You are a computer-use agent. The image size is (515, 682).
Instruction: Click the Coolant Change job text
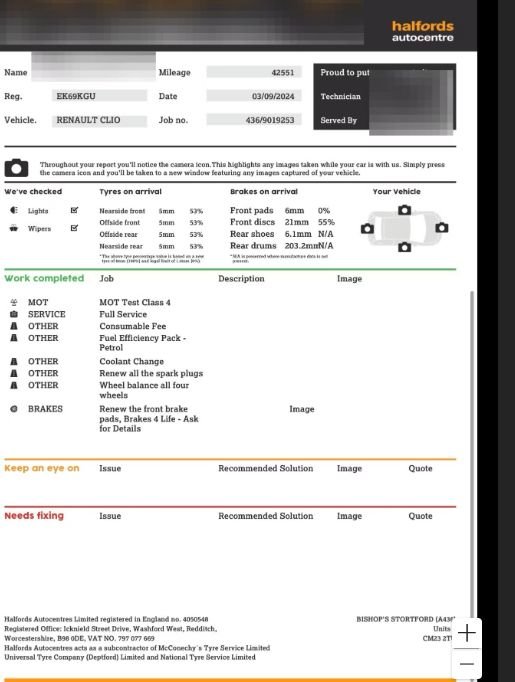[131, 361]
